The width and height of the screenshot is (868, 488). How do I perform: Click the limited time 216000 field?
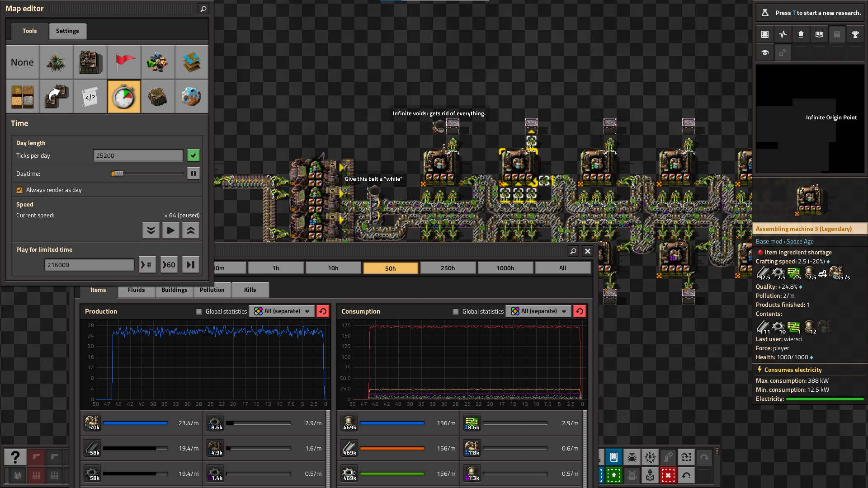point(90,265)
